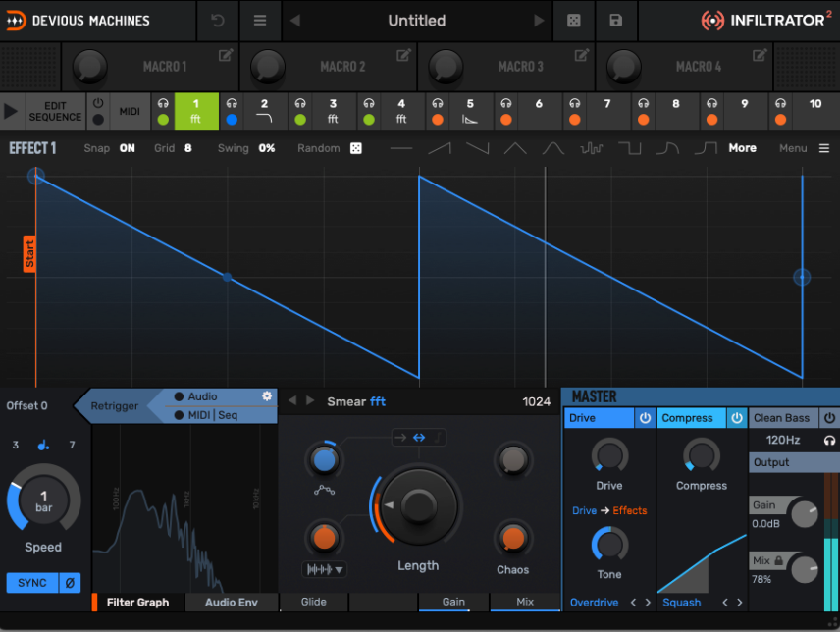The height and width of the screenshot is (632, 840).
Task: Edit Macro 4 assignment icon
Action: tap(760, 55)
